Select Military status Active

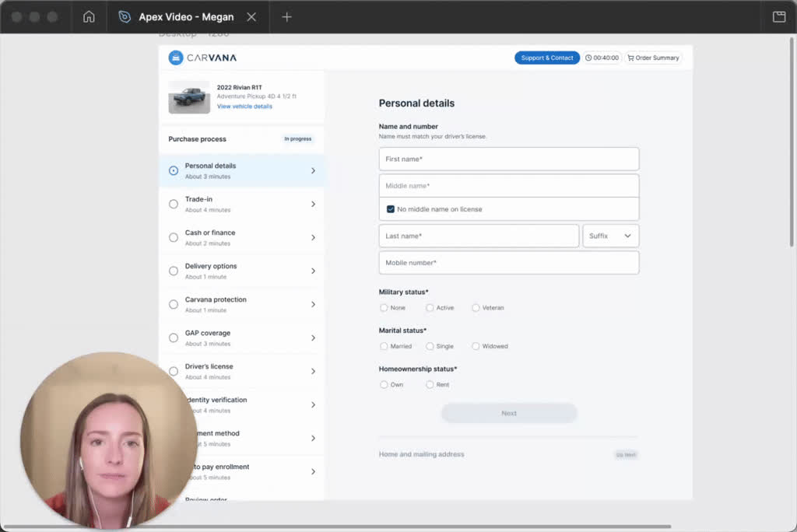pos(430,308)
